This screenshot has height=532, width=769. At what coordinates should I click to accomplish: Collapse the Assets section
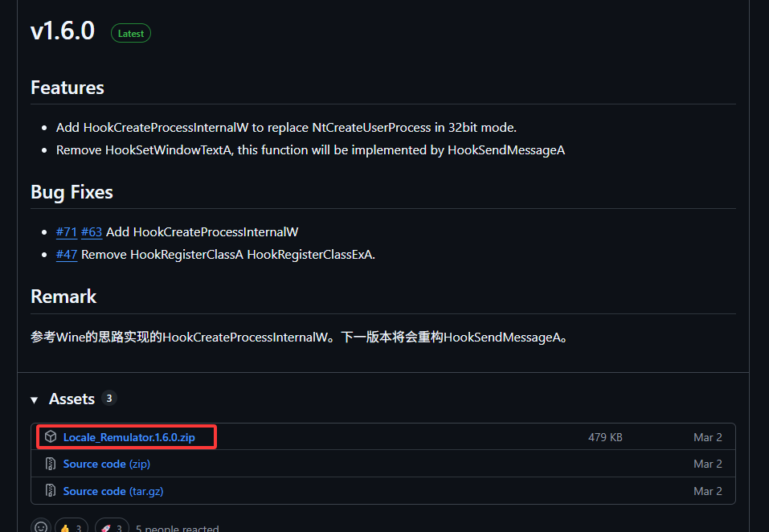pyautogui.click(x=34, y=399)
